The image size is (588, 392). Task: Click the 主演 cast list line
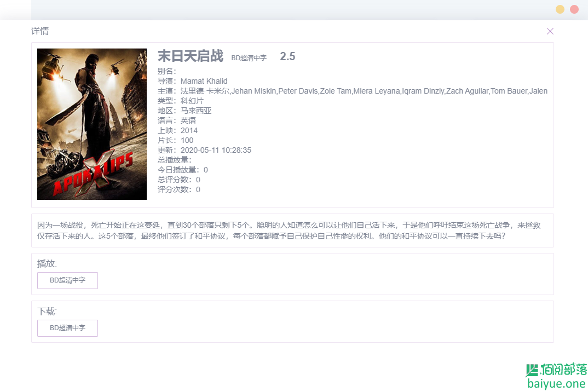click(353, 91)
